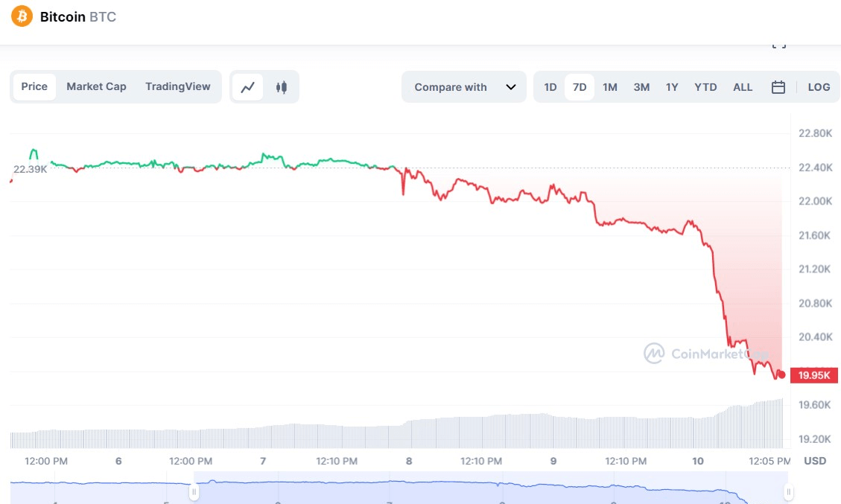The width and height of the screenshot is (841, 504).
Task: Toggle the ALL timeframe
Action: pyautogui.click(x=743, y=87)
